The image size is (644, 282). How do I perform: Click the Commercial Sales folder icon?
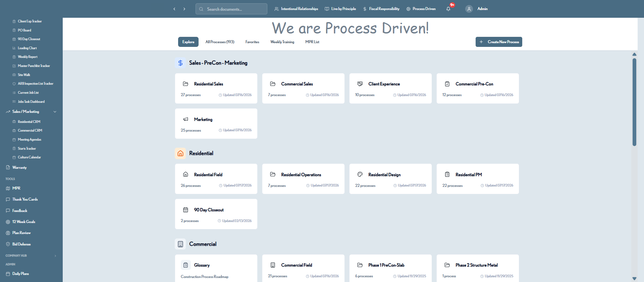[273, 84]
